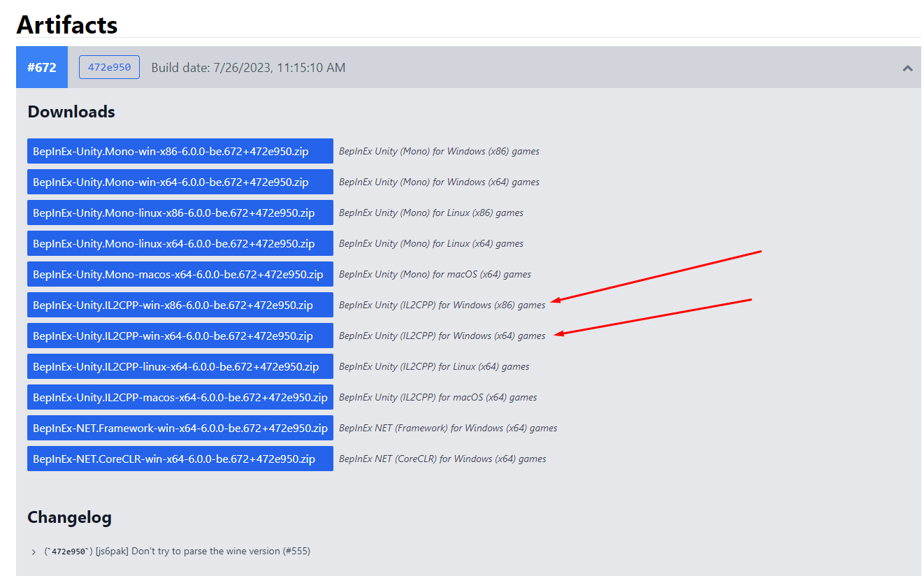Click the Artifacts page heading
The width and height of the screenshot is (924, 576).
[x=67, y=24]
